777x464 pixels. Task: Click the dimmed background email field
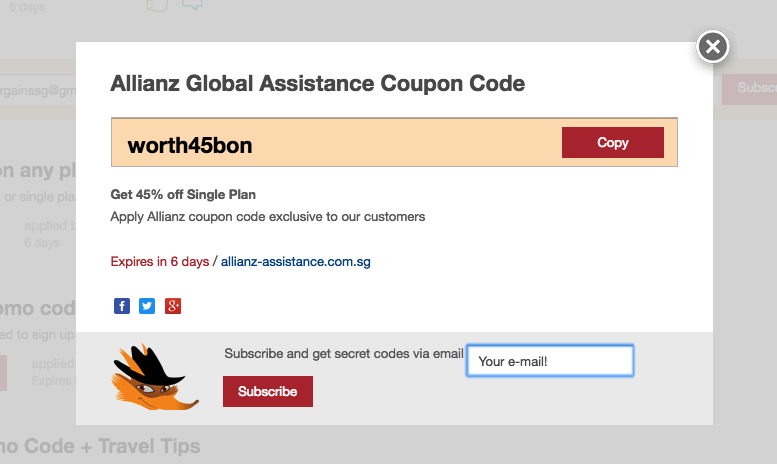point(38,91)
